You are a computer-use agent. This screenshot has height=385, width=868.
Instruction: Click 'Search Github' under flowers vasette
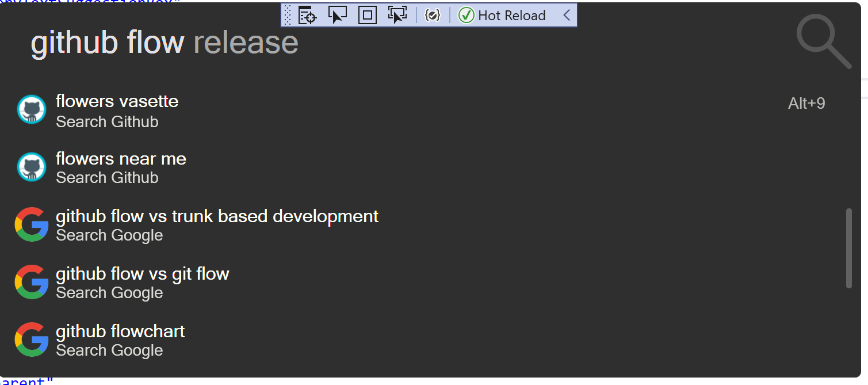tap(107, 122)
